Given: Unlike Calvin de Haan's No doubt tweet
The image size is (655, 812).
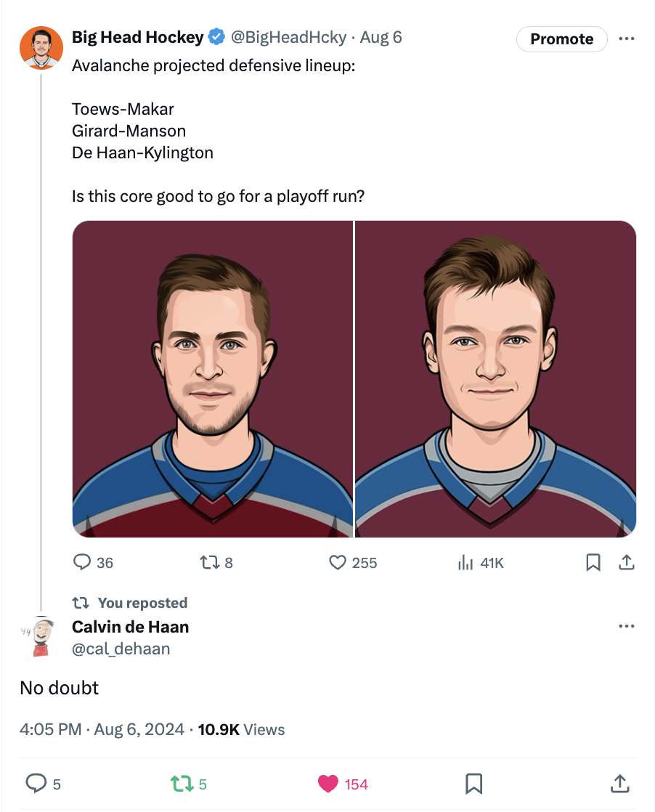Looking at the screenshot, I should pos(328,783).
